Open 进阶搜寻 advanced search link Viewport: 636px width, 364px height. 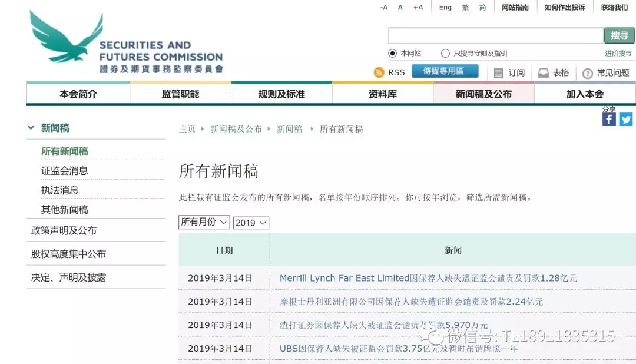[x=618, y=53]
